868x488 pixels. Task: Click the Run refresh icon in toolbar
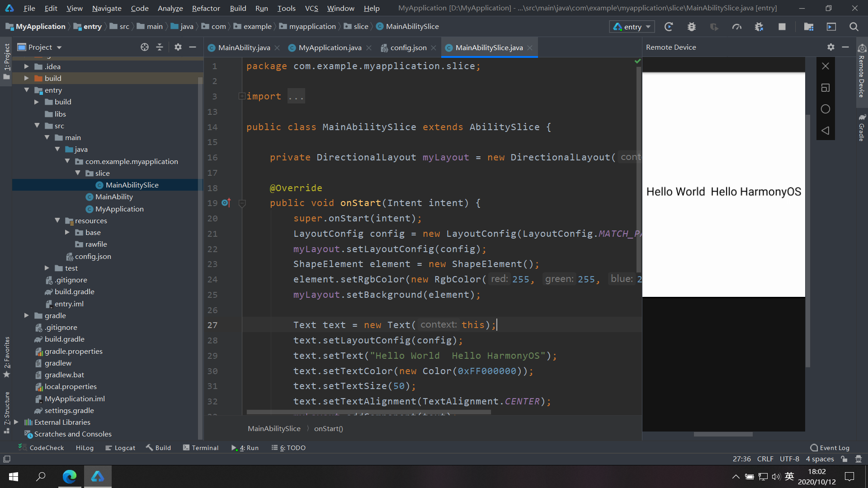coord(669,27)
